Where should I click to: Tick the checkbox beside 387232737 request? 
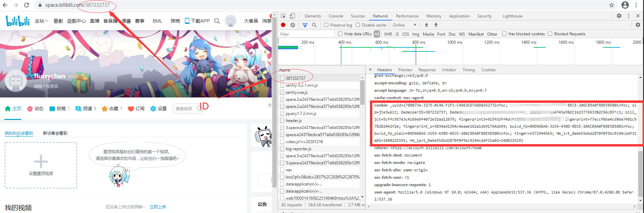coord(282,78)
